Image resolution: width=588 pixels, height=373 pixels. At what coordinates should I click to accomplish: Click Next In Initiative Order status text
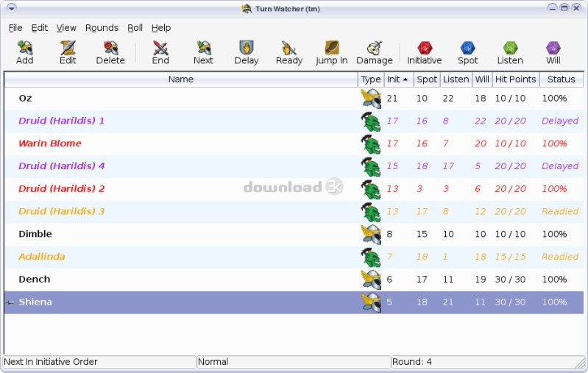click(x=51, y=362)
